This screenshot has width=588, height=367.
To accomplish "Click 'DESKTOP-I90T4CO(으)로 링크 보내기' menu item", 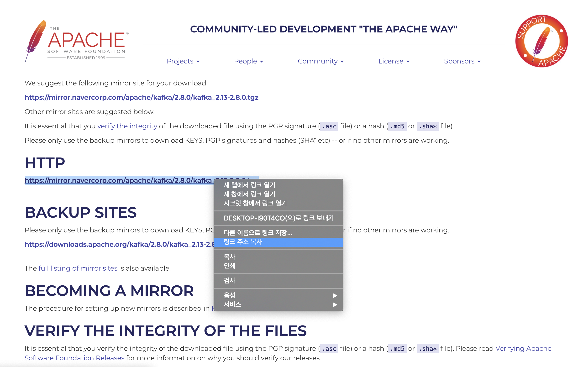I will [278, 218].
